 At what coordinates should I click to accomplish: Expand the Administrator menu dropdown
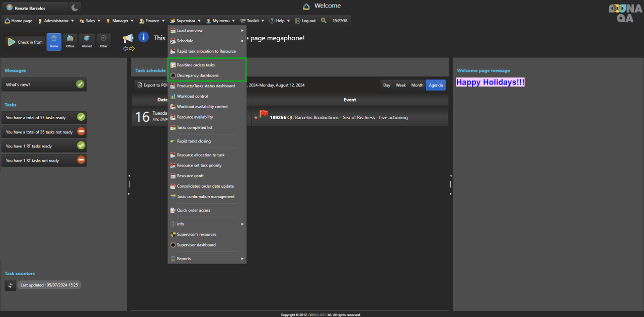pos(56,21)
